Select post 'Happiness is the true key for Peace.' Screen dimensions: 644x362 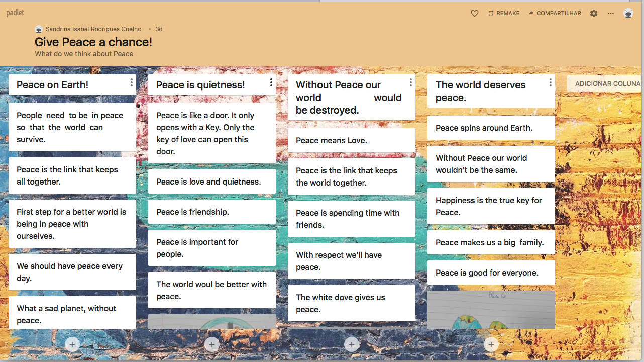click(491, 206)
